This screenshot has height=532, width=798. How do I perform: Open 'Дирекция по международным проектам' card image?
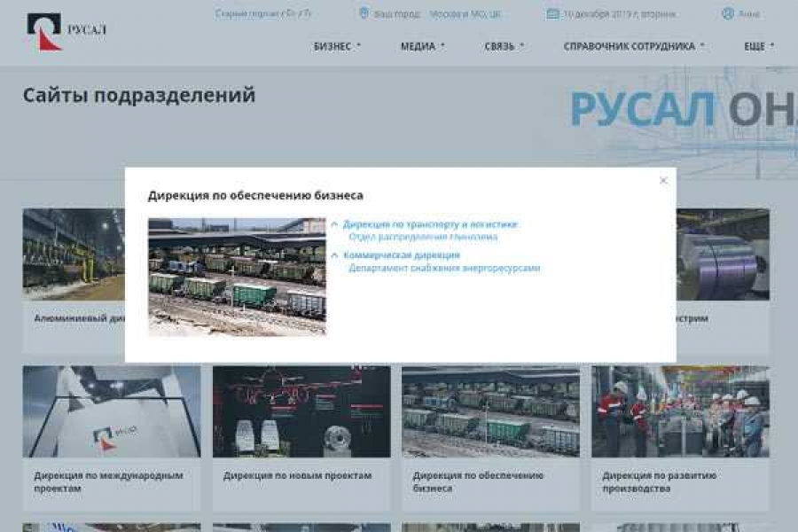(112, 411)
